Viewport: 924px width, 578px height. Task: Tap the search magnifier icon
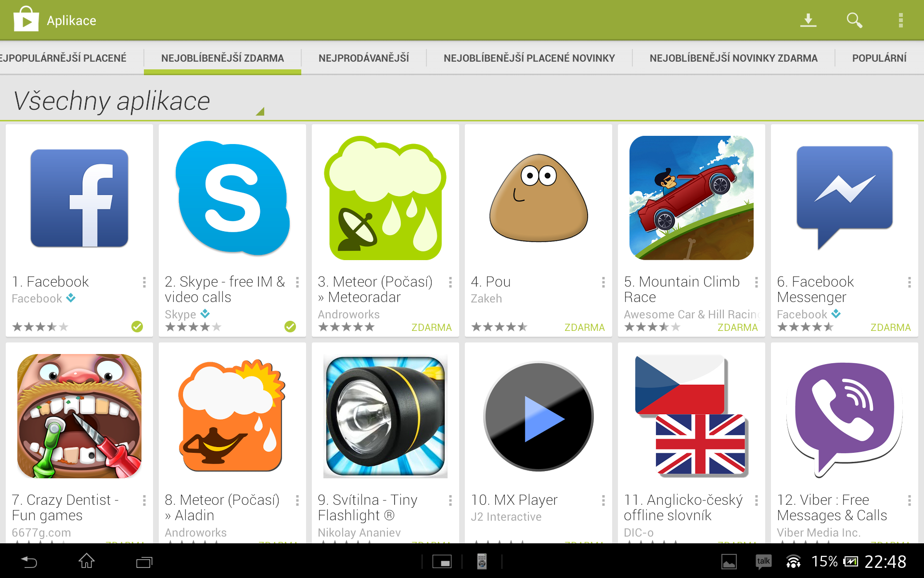pyautogui.click(x=854, y=20)
